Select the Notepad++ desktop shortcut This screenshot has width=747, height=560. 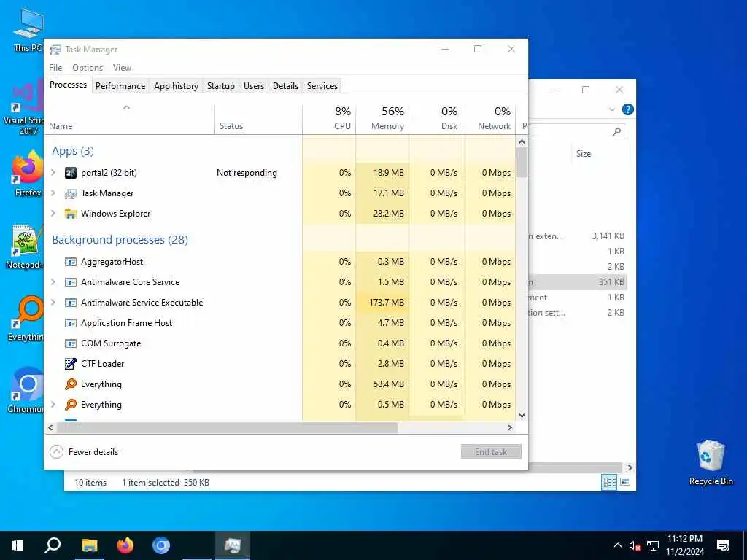click(x=25, y=246)
